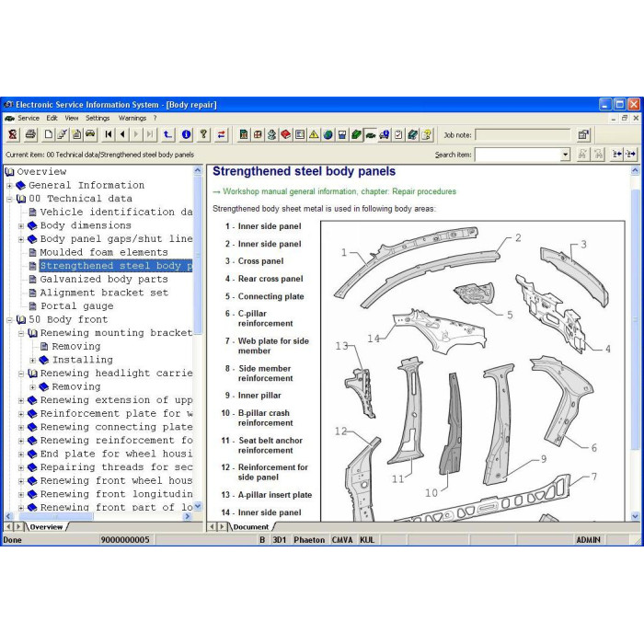This screenshot has width=644, height=644.
Task: Open the Warnings menu
Action: [132, 118]
